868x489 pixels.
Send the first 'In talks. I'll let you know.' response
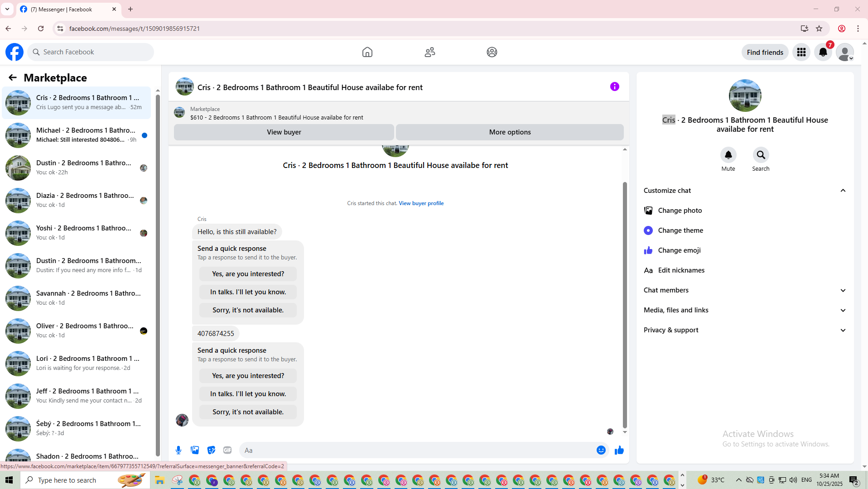248,292
